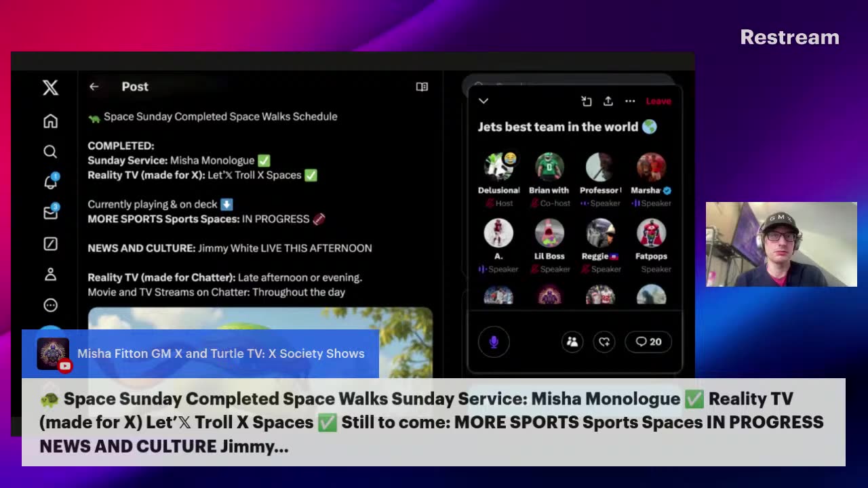Click the webcam video overlay
868x488 pixels.
tap(781, 244)
